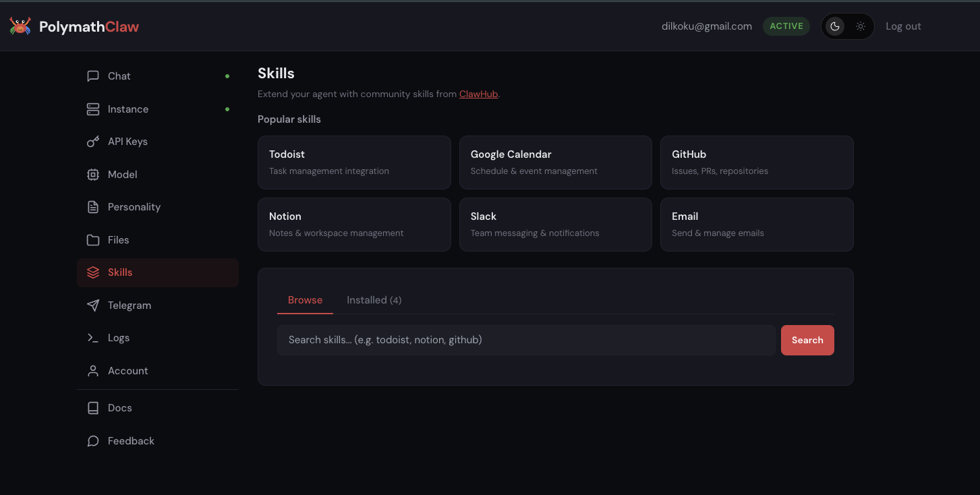Click the ACTIVE status badge
Viewport: 980px width, 495px height.
786,26
